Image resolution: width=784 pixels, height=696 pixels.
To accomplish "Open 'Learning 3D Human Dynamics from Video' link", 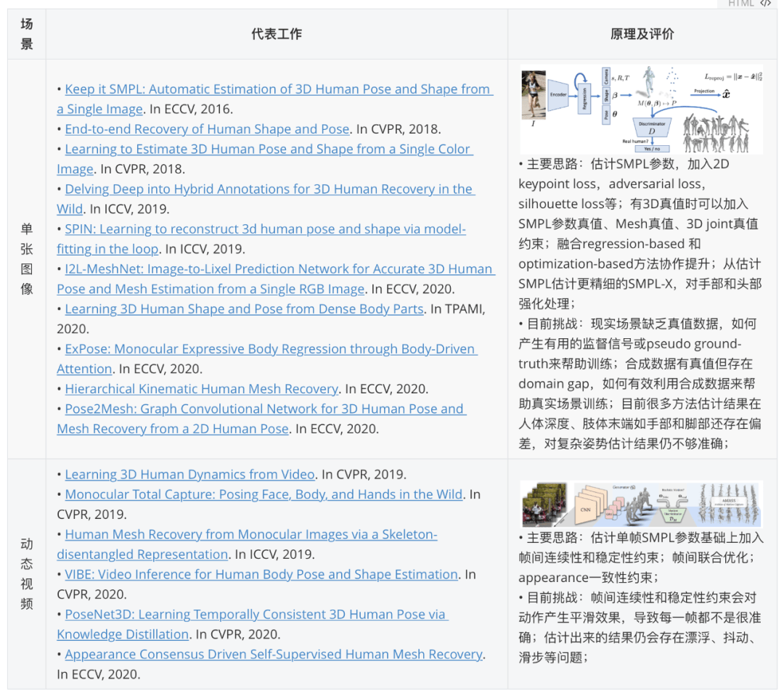I will 189,475.
